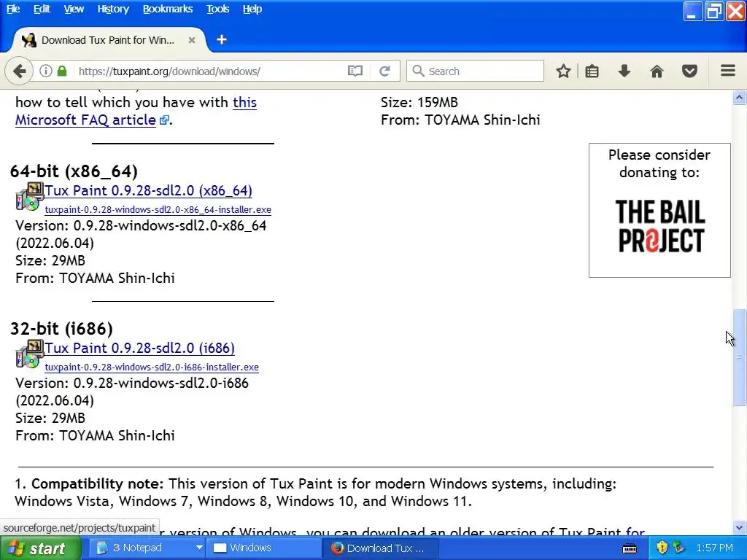Open the File menu
The image size is (747, 560).
(13, 9)
